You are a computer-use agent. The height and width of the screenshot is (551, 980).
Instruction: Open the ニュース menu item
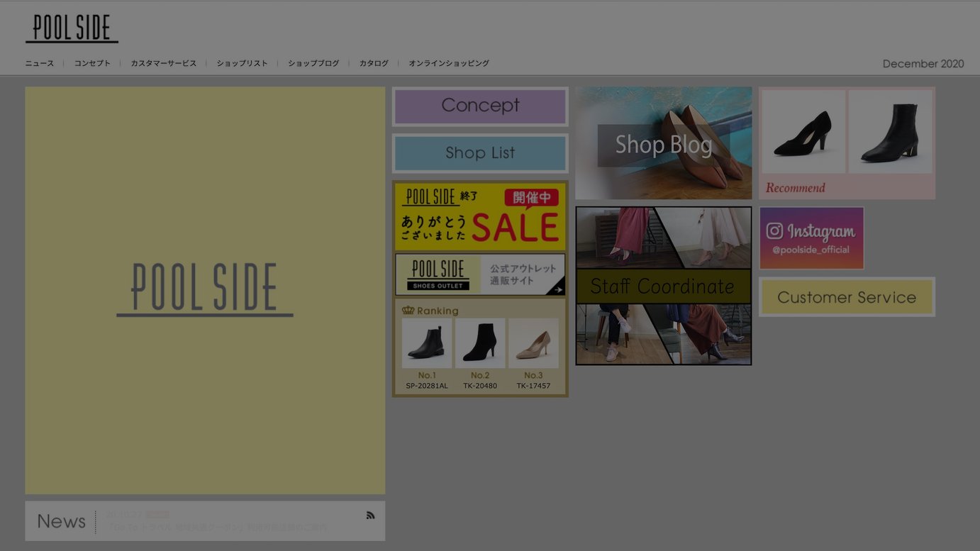[40, 63]
